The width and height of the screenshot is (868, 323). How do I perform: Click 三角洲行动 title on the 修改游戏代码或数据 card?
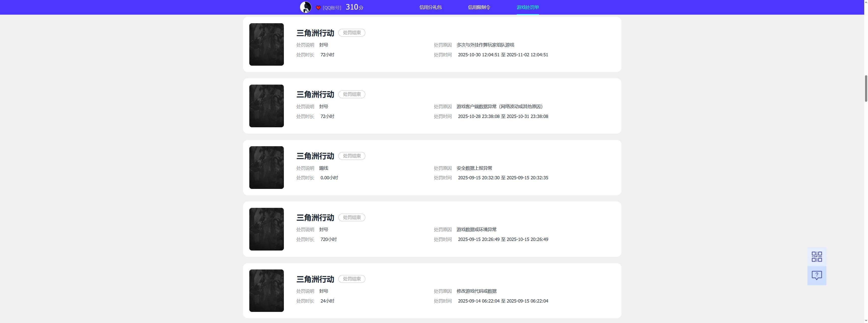[x=315, y=279]
